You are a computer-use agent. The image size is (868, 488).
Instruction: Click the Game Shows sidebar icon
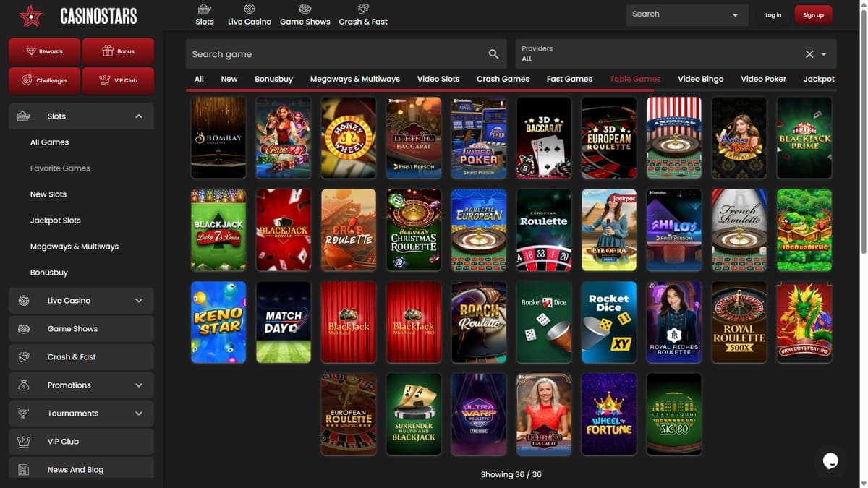tap(24, 329)
